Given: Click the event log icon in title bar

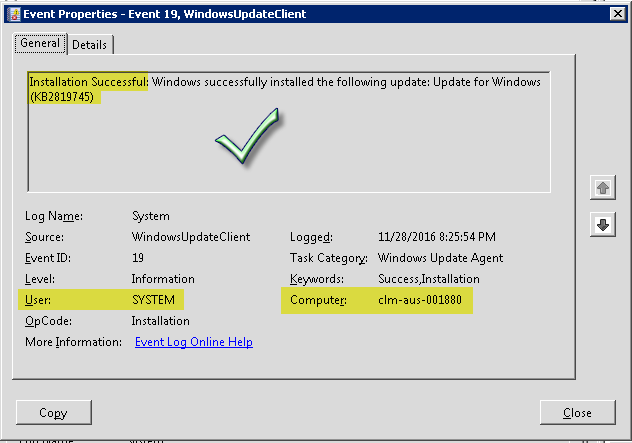Looking at the screenshot, I should click(14, 14).
